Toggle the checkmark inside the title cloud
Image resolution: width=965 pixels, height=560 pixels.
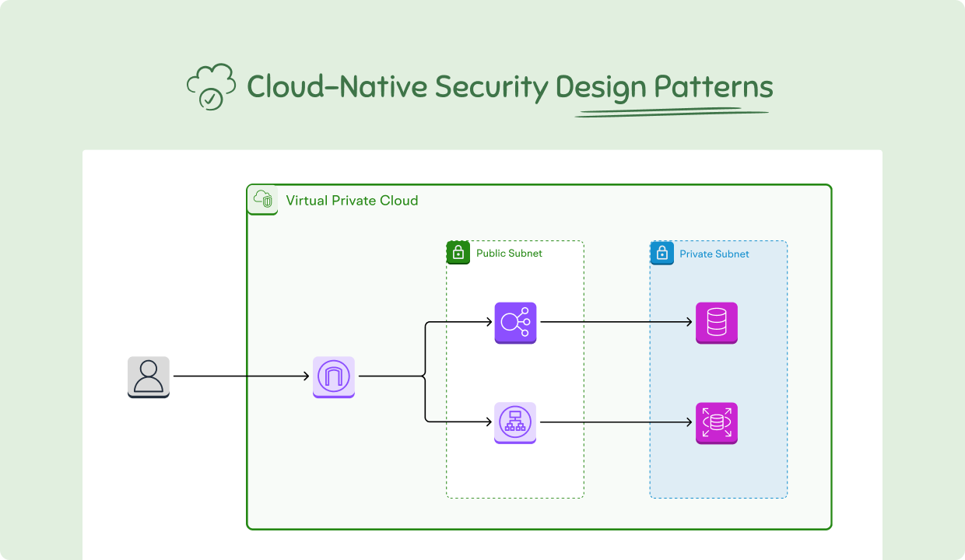(x=211, y=98)
